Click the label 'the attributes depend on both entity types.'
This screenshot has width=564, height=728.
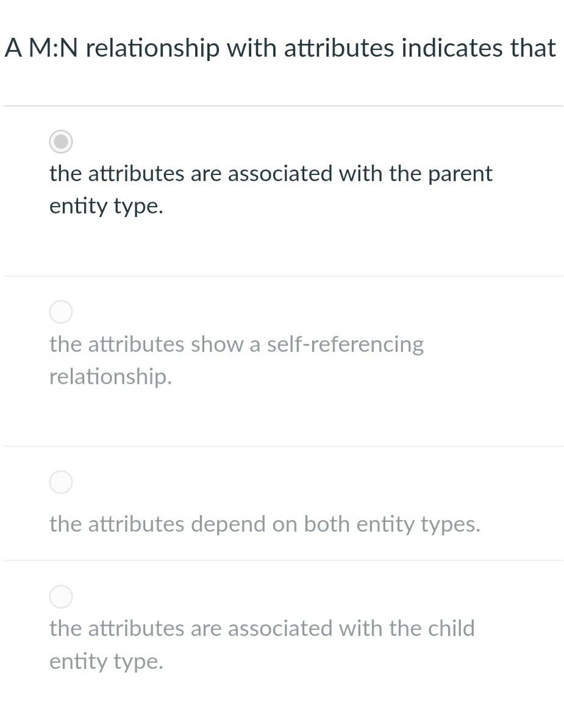point(265,524)
